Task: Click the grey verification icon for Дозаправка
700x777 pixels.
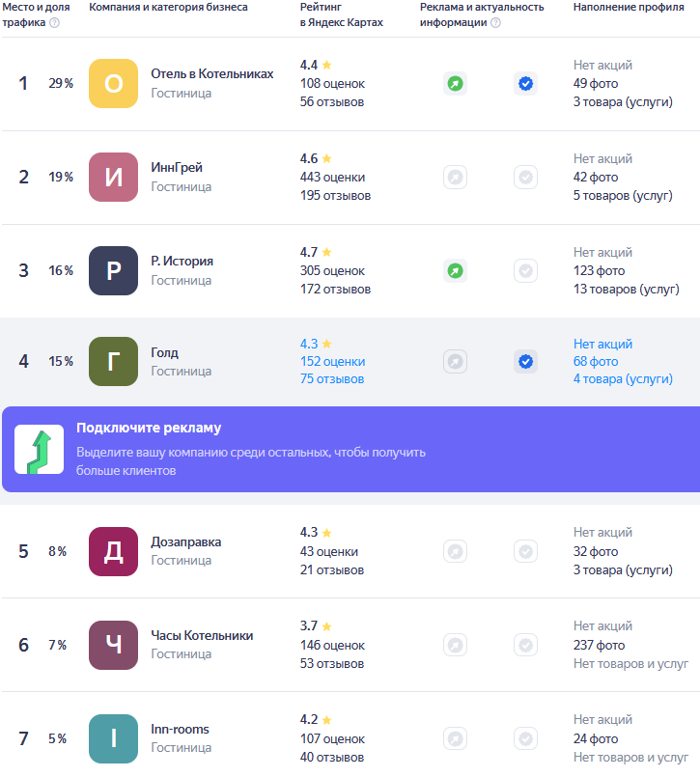Action: [525, 551]
